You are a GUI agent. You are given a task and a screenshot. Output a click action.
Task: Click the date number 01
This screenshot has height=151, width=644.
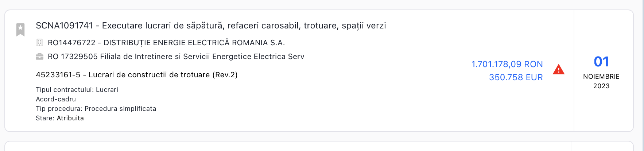click(x=601, y=62)
